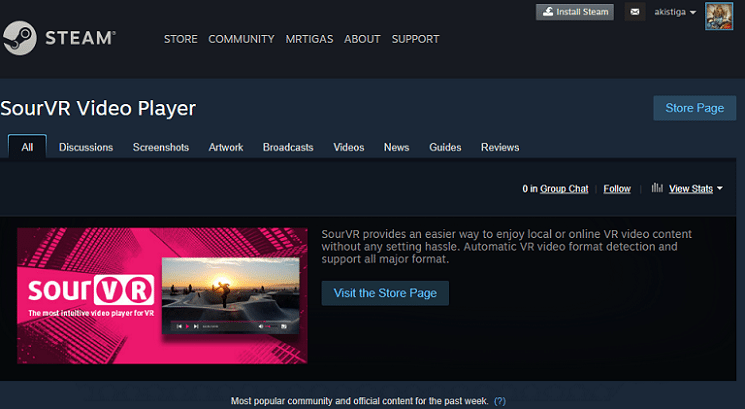Click the Store Page button

695,108
